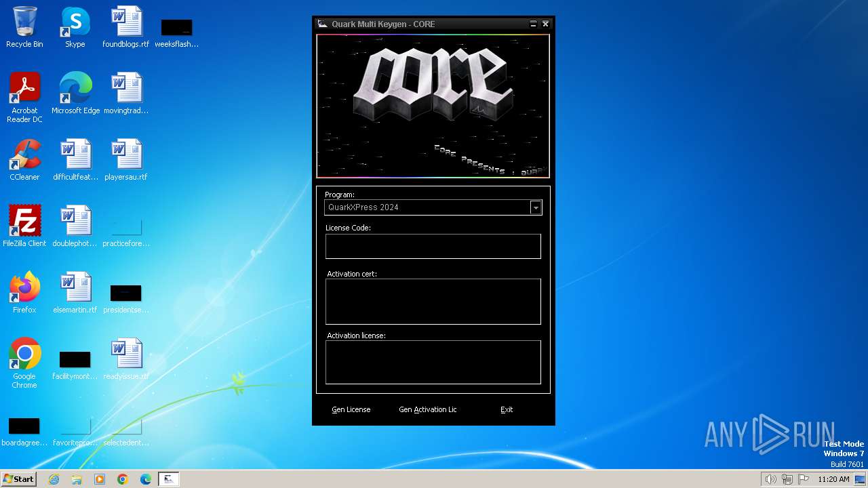Open playersau.rtf document icon
The width and height of the screenshot is (868, 488).
coord(126,160)
